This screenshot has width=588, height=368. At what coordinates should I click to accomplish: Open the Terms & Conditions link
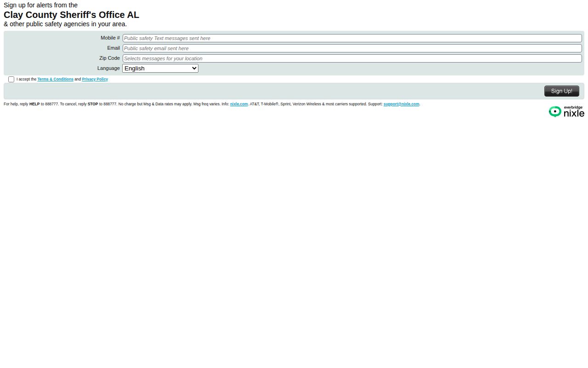pyautogui.click(x=56, y=79)
